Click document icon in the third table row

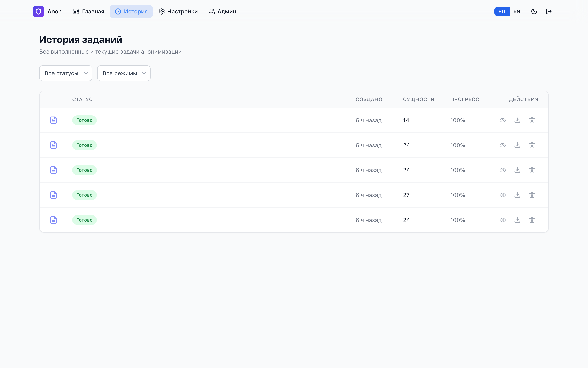(53, 170)
